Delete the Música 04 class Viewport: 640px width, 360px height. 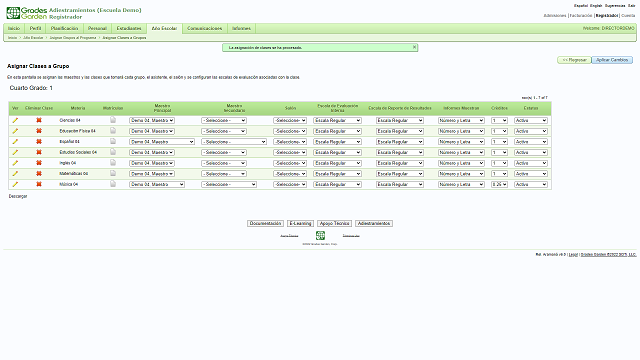click(39, 184)
